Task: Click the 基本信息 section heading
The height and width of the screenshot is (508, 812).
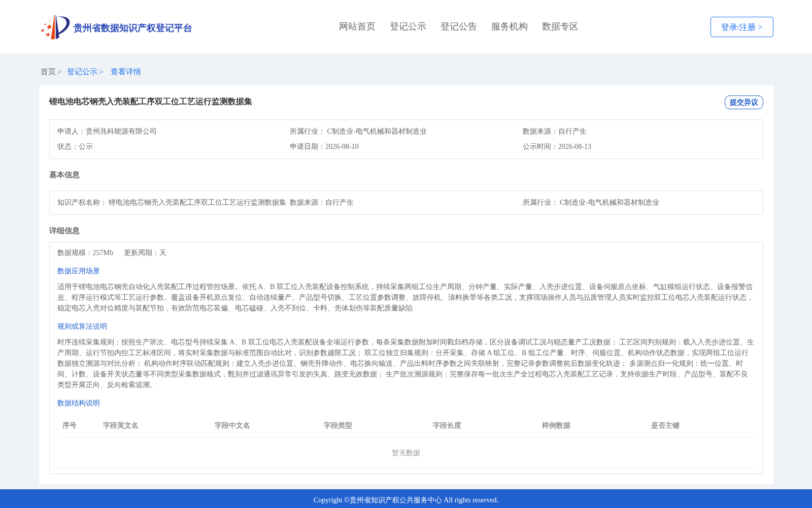Action: click(x=64, y=175)
